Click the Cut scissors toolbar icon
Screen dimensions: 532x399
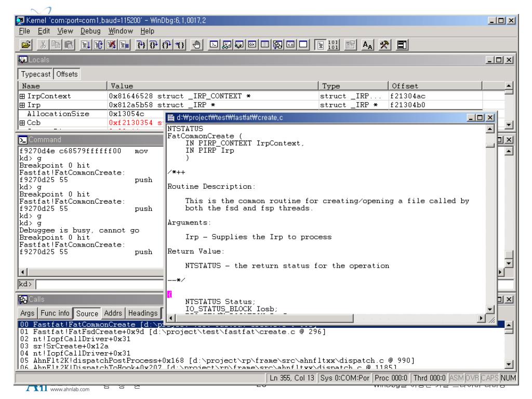click(x=43, y=45)
